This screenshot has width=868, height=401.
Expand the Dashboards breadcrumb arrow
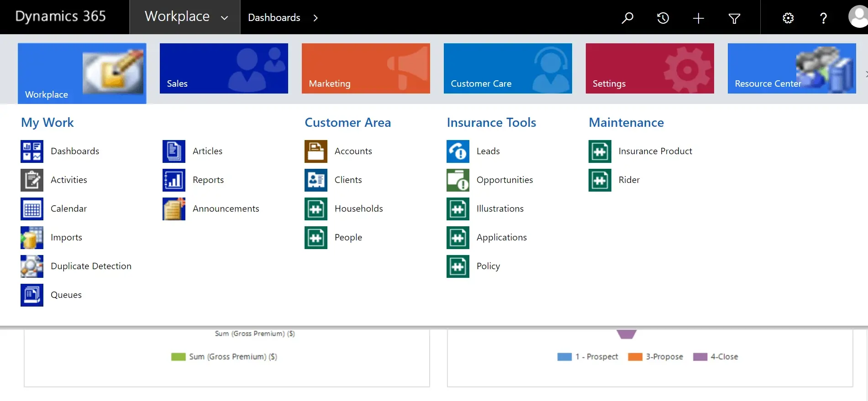tap(315, 18)
